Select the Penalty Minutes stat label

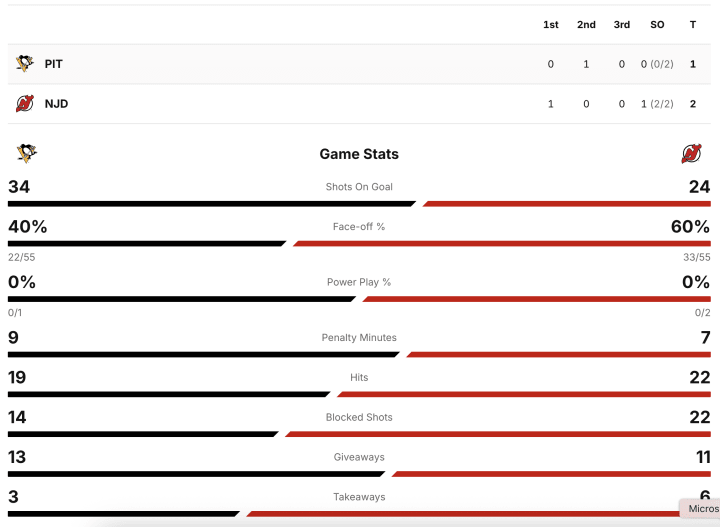359,338
